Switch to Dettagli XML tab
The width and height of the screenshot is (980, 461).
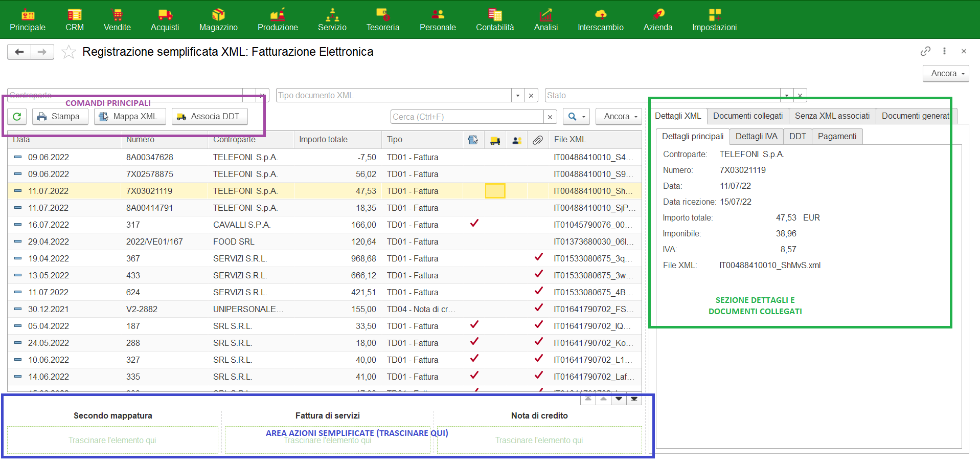point(678,116)
